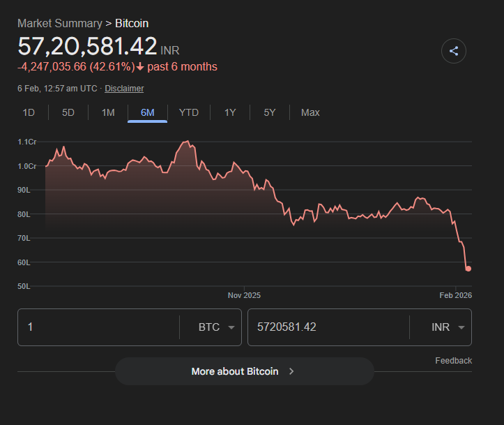Image resolution: width=504 pixels, height=425 pixels.
Task: Select the 1M chart range tab
Action: [108, 112]
